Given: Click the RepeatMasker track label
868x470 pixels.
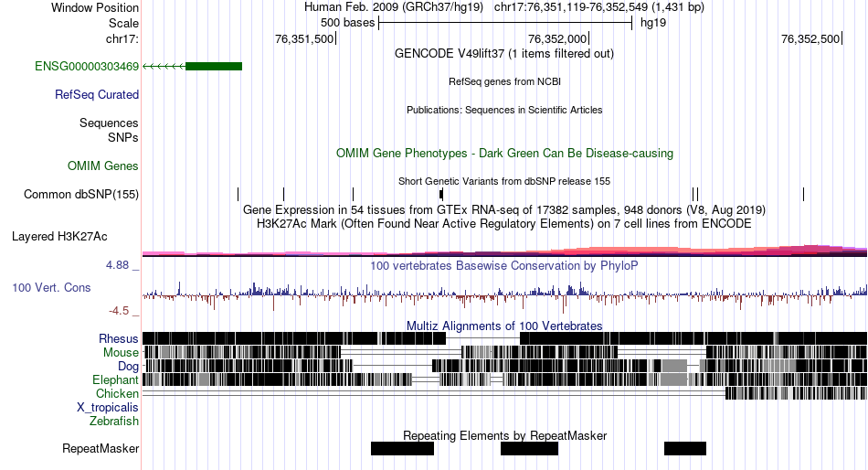Looking at the screenshot, I should tap(101, 448).
